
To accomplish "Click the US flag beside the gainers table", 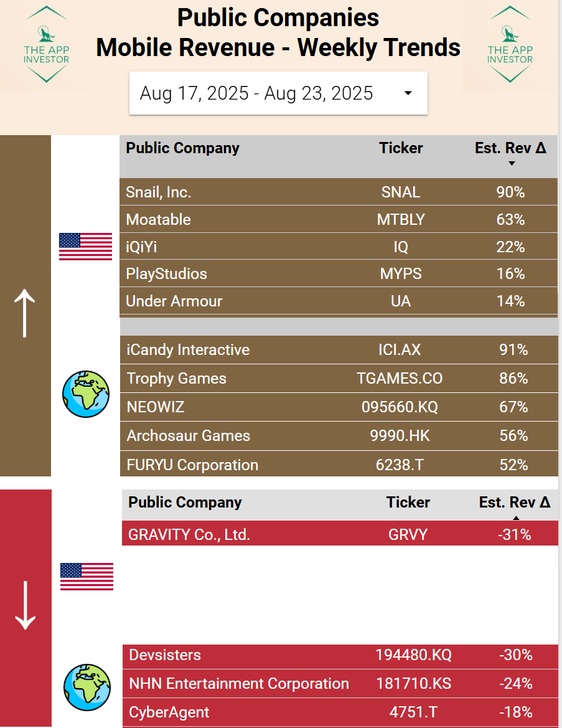I will click(85, 247).
